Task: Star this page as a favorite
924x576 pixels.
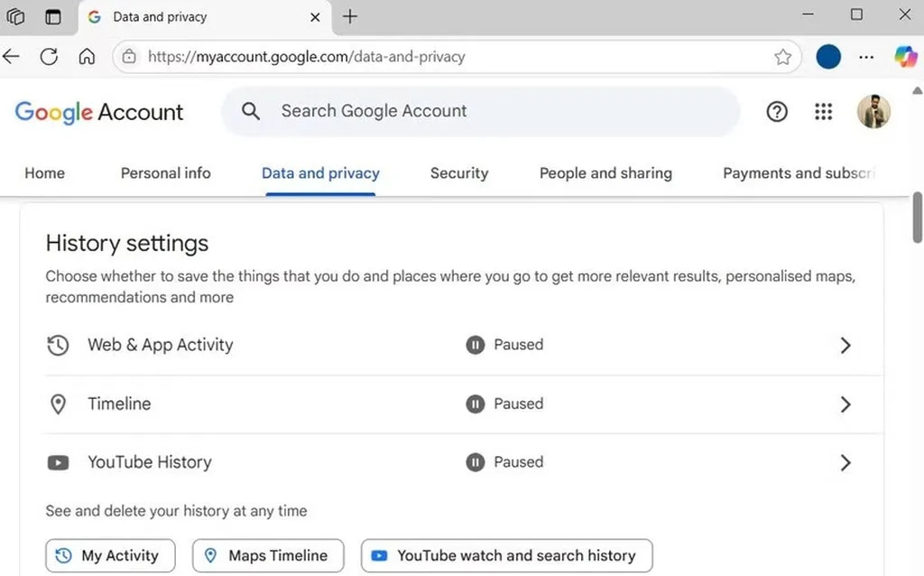Action: pyautogui.click(x=782, y=57)
